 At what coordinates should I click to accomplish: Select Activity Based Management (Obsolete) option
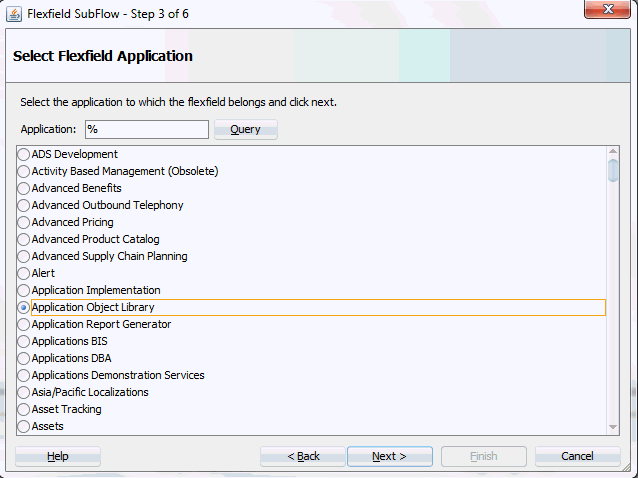click(x=24, y=171)
